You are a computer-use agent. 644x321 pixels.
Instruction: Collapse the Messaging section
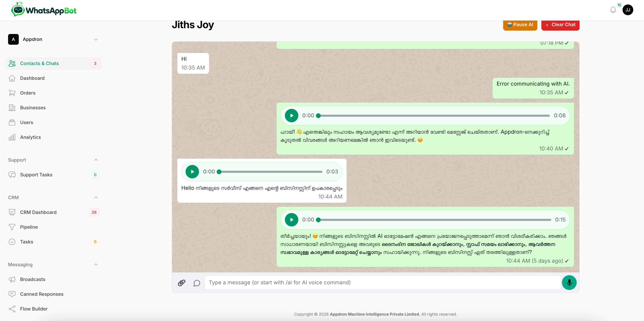tap(96, 264)
